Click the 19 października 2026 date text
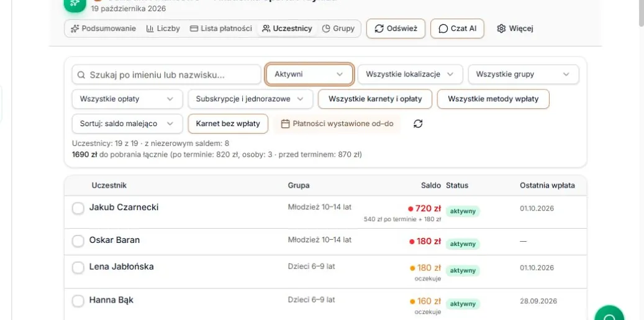 point(129,8)
